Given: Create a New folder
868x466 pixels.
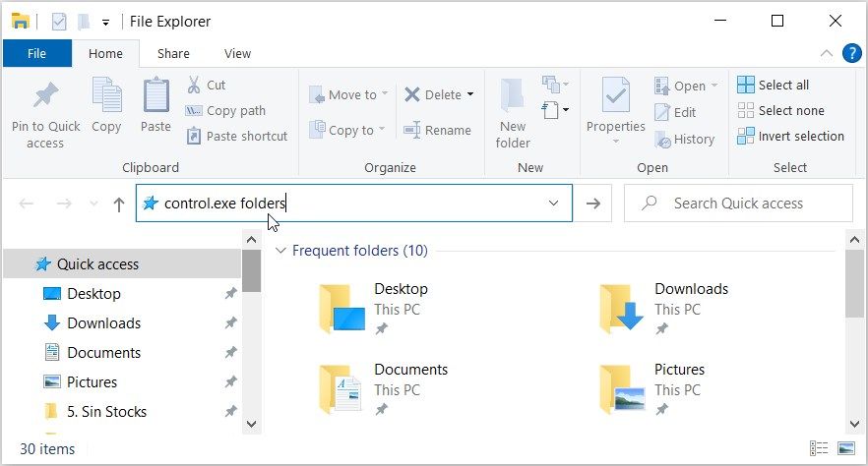Looking at the screenshot, I should (x=513, y=114).
